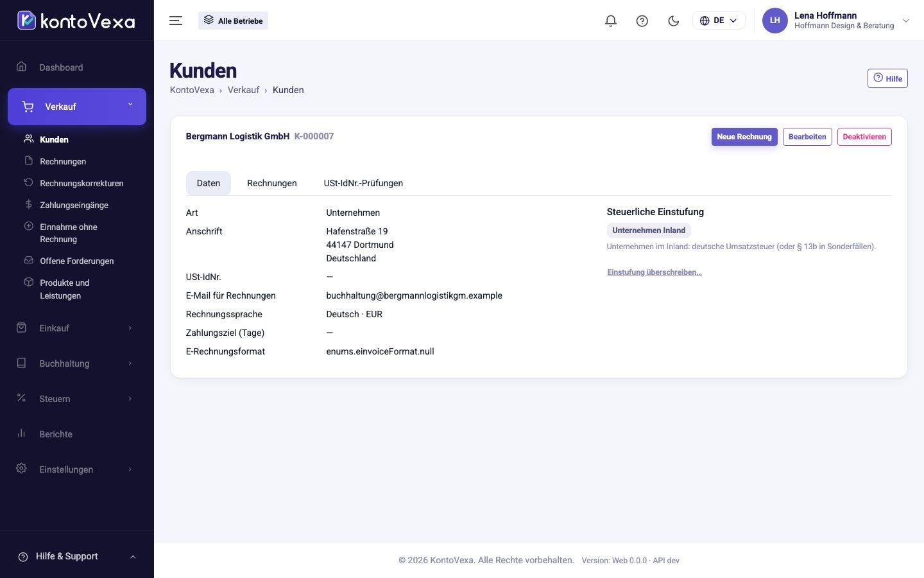Open the notifications bell
This screenshot has width=924, height=578.
pos(611,21)
